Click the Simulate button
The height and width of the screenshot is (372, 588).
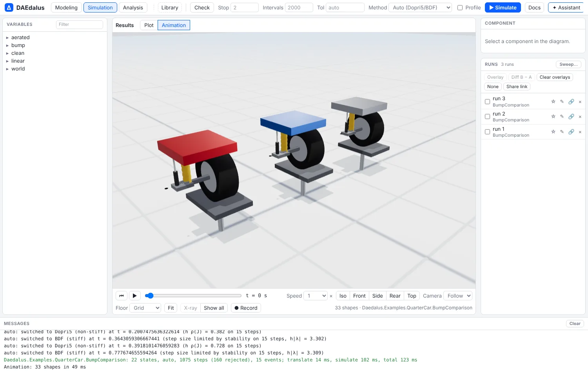coord(503,7)
